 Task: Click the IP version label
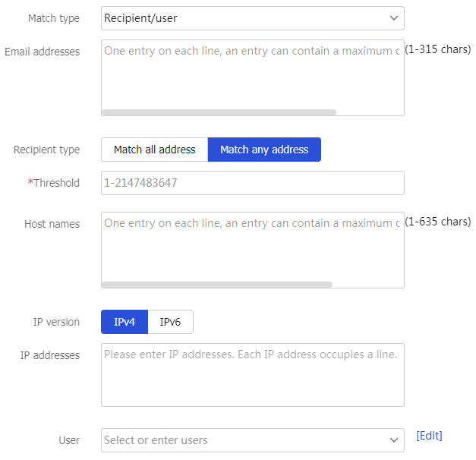(x=56, y=322)
